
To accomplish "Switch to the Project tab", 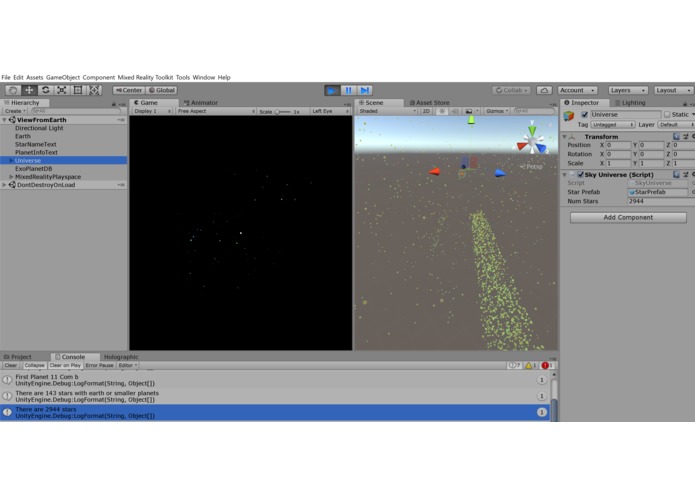I will click(x=18, y=357).
